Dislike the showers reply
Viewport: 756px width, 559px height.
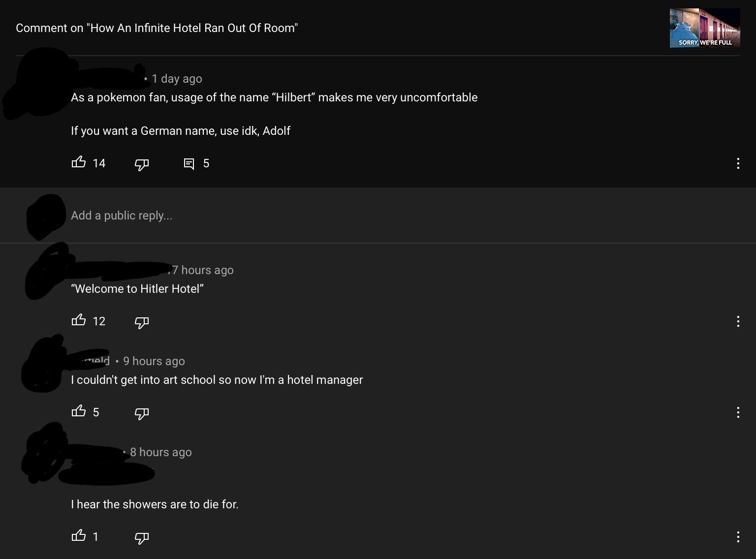point(142,537)
